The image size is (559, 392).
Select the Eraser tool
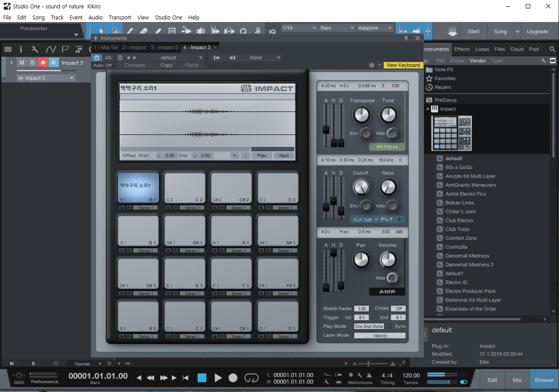[144, 31]
